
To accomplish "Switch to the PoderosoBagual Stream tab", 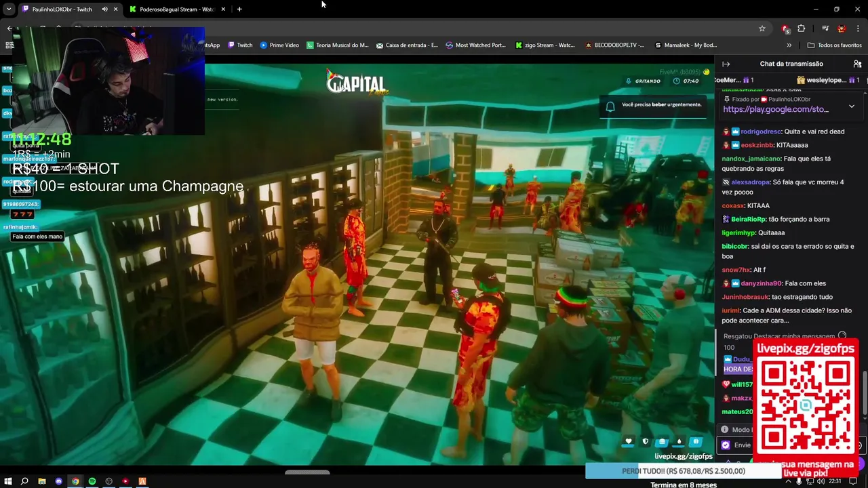I will pyautogui.click(x=176, y=9).
